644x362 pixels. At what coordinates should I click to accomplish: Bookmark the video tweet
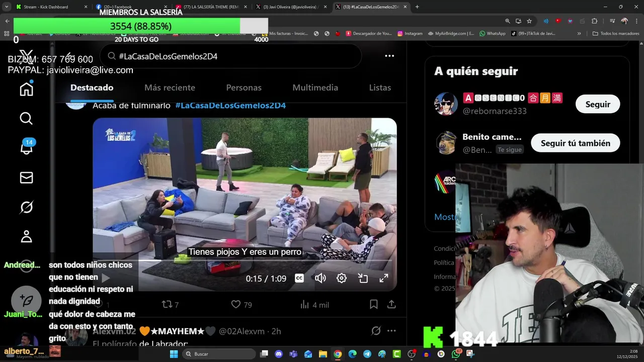pos(374,304)
